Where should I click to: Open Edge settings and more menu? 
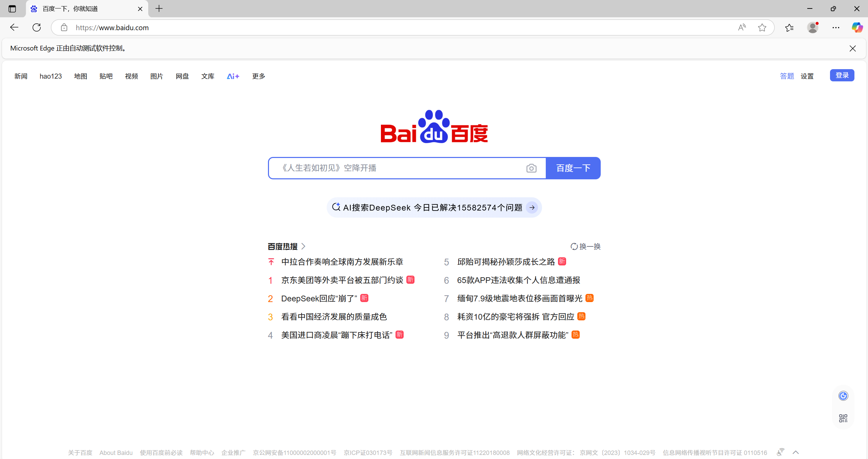(x=835, y=27)
